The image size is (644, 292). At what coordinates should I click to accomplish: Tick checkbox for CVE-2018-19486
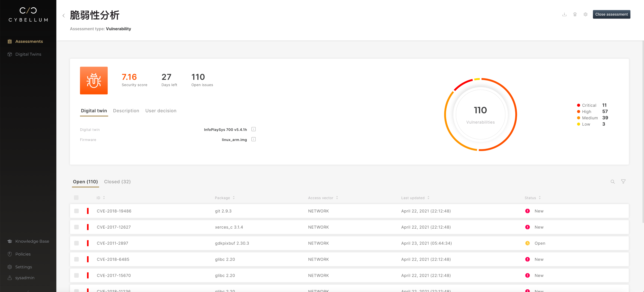click(x=76, y=211)
